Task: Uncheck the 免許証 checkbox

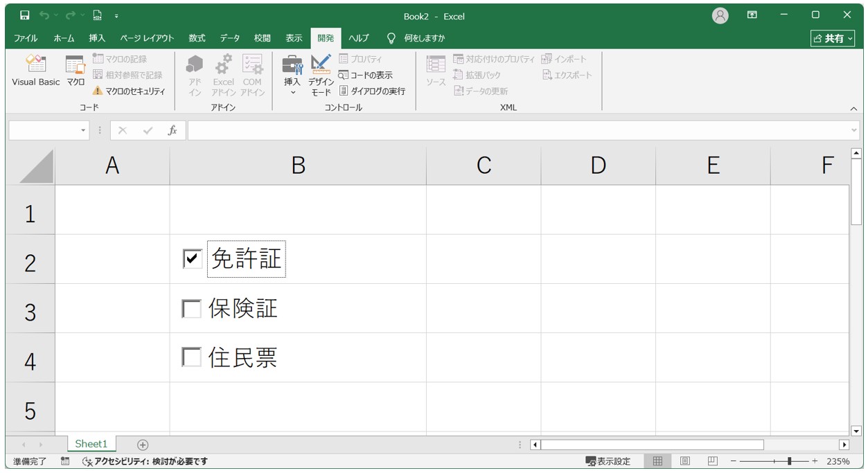Action: tap(192, 259)
